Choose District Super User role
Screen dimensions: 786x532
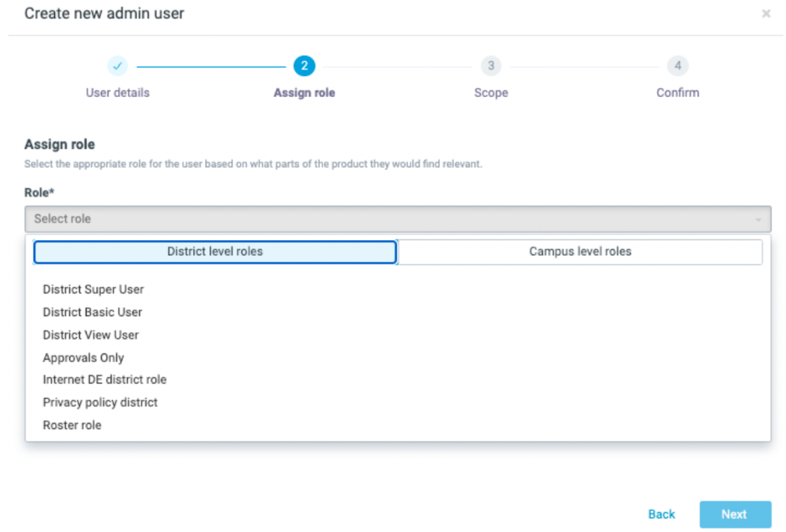[93, 290]
